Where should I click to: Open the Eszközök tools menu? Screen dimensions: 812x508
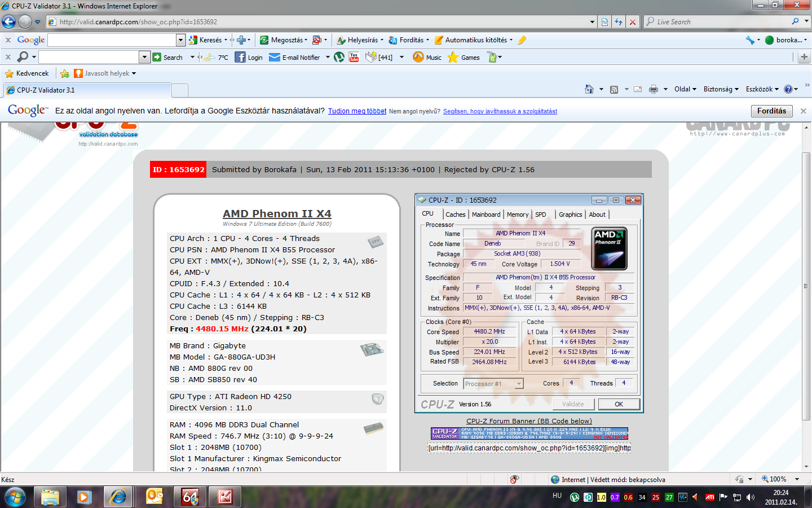tap(762, 89)
